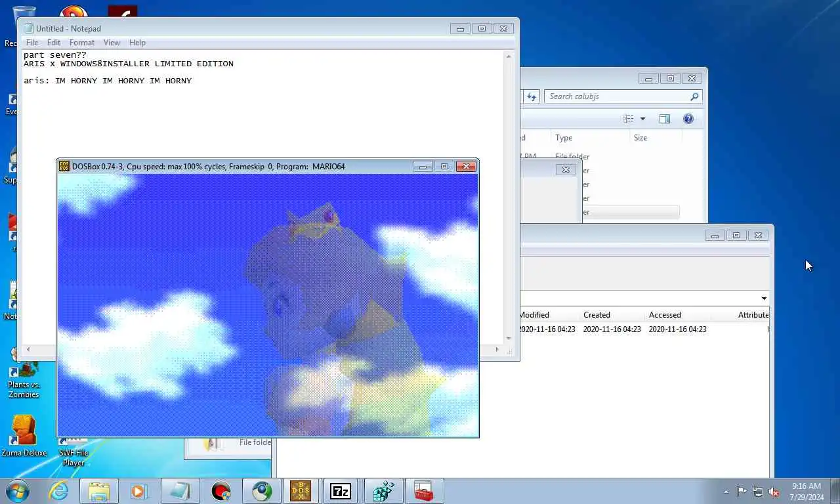Click the red record-button taskbar icon
This screenshot has height=504, width=840.
click(221, 491)
